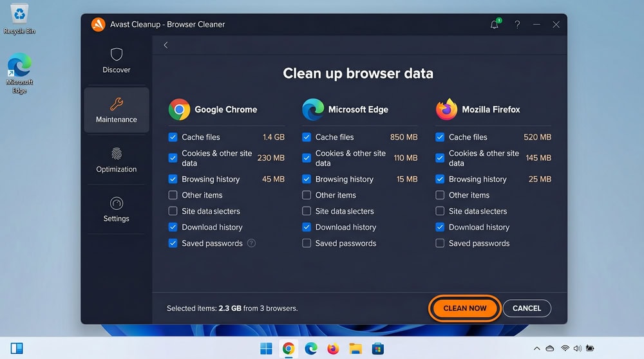Close the Avast Cleanup window
Image resolution: width=644 pixels, height=359 pixels.
pos(556,24)
